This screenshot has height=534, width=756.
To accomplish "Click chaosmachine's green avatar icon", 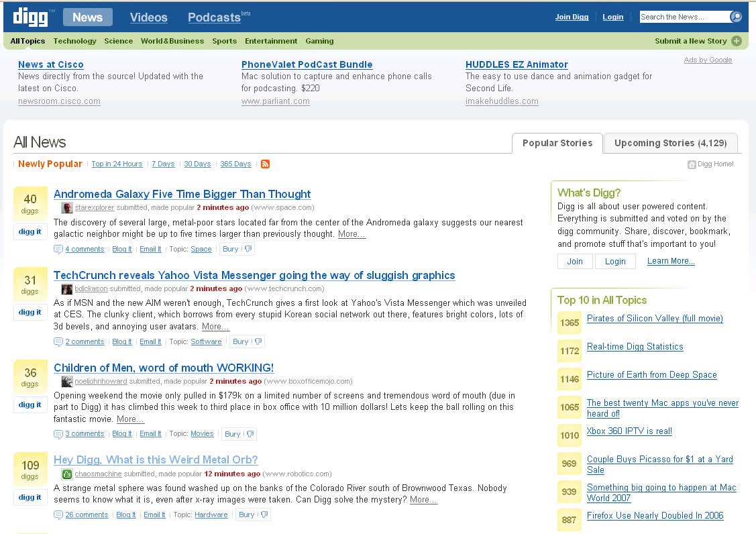I will click(x=67, y=474).
